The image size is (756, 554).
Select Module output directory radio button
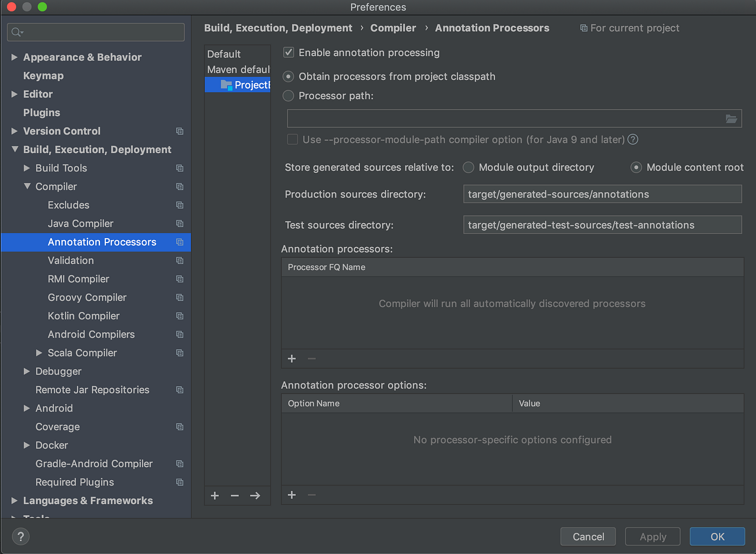469,167
